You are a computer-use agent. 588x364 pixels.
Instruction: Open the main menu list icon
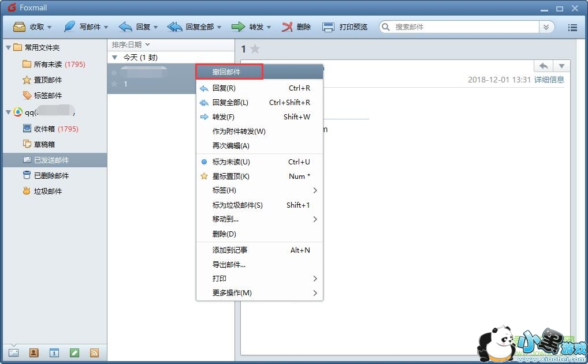click(572, 27)
